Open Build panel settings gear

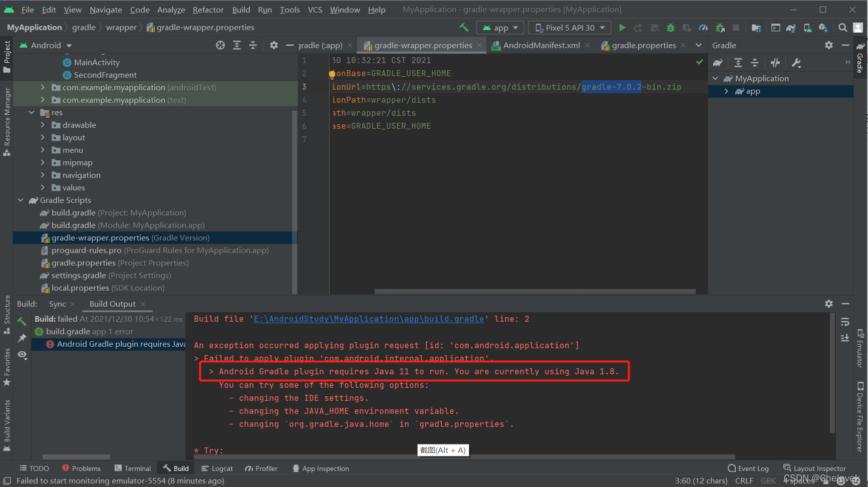(829, 304)
